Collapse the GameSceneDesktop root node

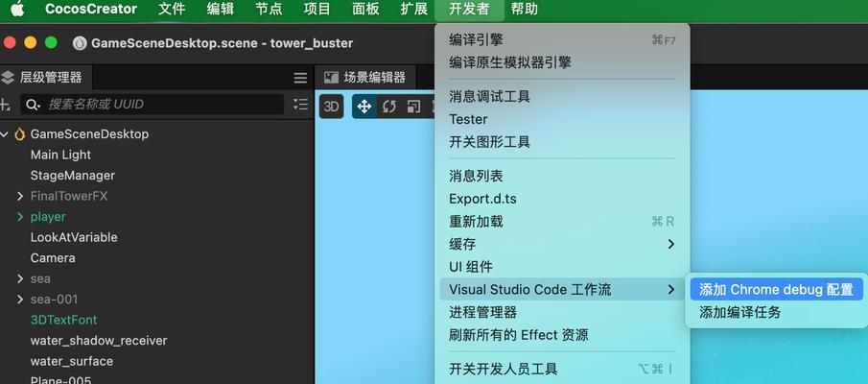5,134
